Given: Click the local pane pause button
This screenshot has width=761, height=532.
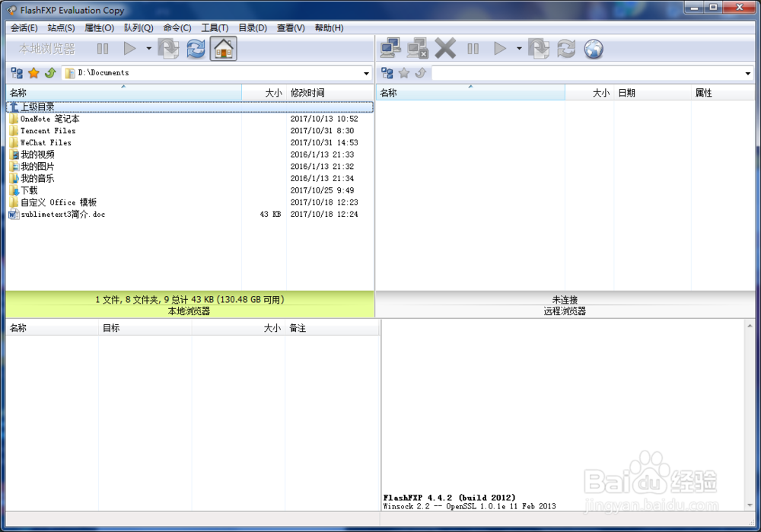Looking at the screenshot, I should (103, 49).
